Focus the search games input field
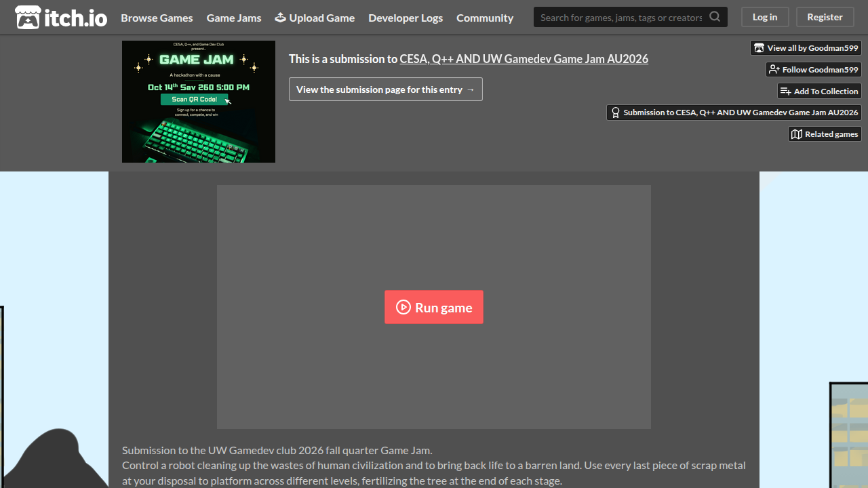The width and height of the screenshot is (868, 488). (x=621, y=17)
